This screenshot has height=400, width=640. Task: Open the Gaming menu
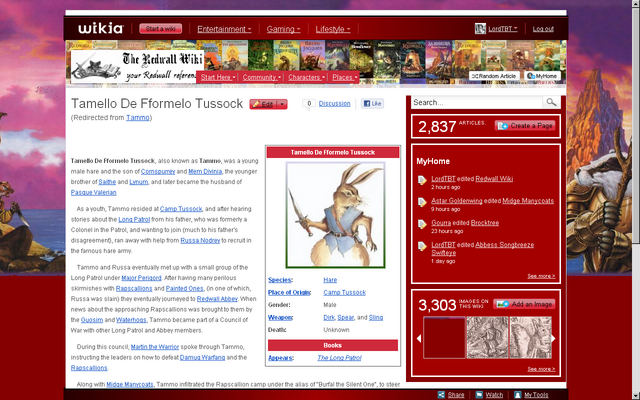[283, 29]
